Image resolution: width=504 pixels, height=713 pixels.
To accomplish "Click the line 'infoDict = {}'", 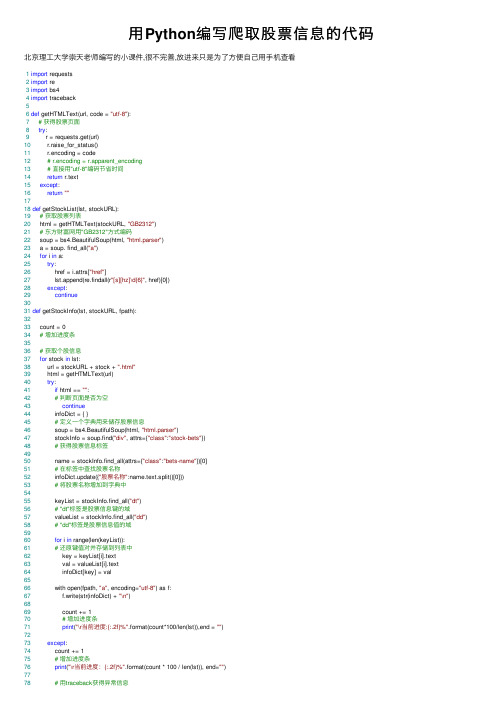I will click(72, 414).
